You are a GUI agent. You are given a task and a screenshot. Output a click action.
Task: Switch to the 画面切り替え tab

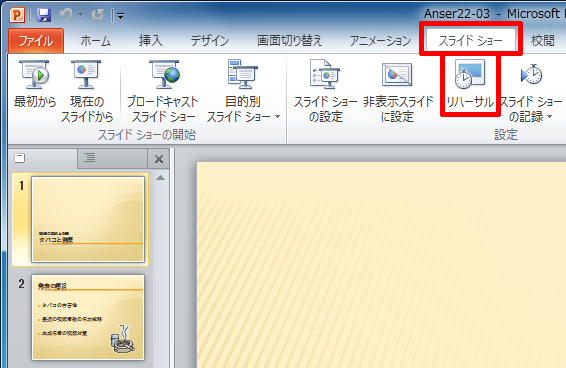click(x=289, y=40)
